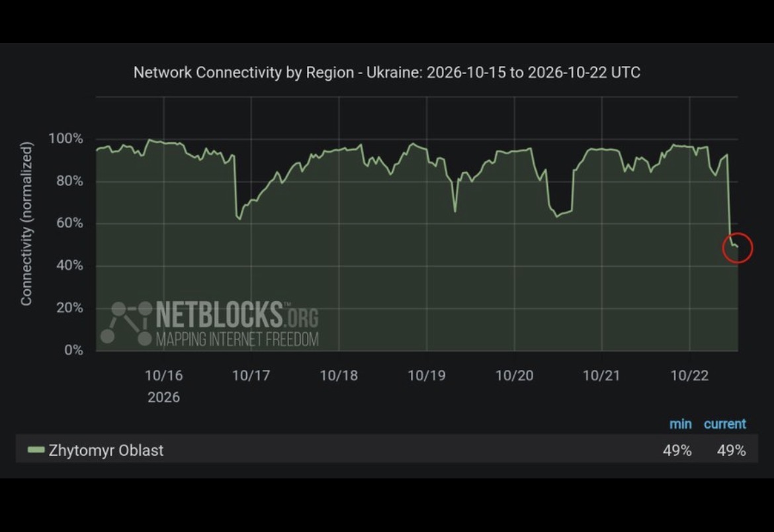Click the 49% current value

click(731, 451)
